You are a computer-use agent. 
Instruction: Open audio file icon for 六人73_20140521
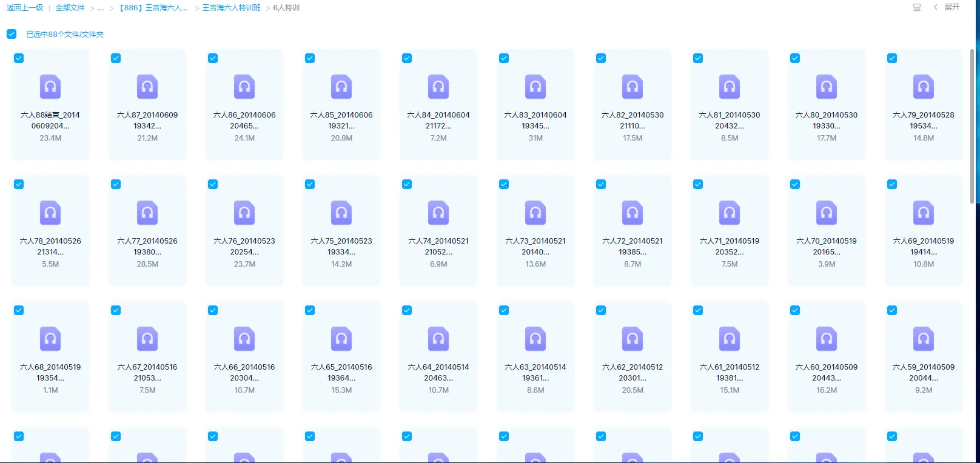(535, 213)
